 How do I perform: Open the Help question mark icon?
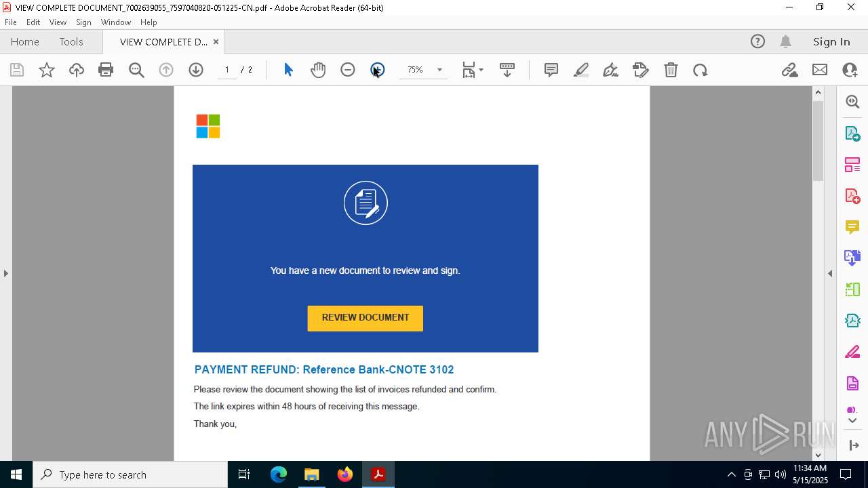click(x=757, y=41)
